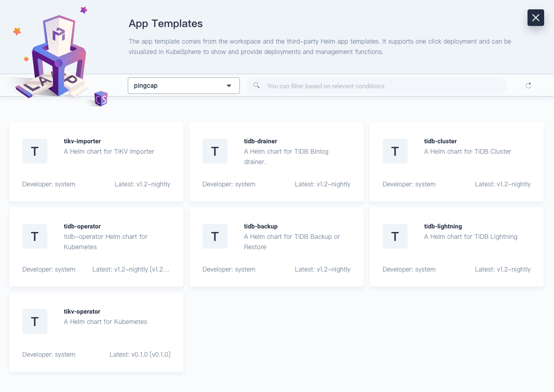This screenshot has height=392, width=554.
Task: Open the pingcap workspace dropdown
Action: (183, 85)
